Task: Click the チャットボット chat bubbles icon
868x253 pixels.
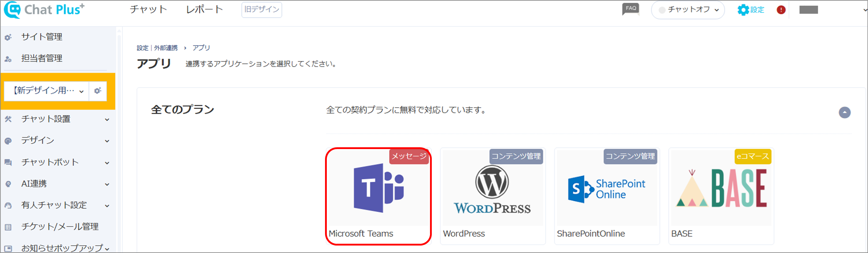Action: click(8, 162)
